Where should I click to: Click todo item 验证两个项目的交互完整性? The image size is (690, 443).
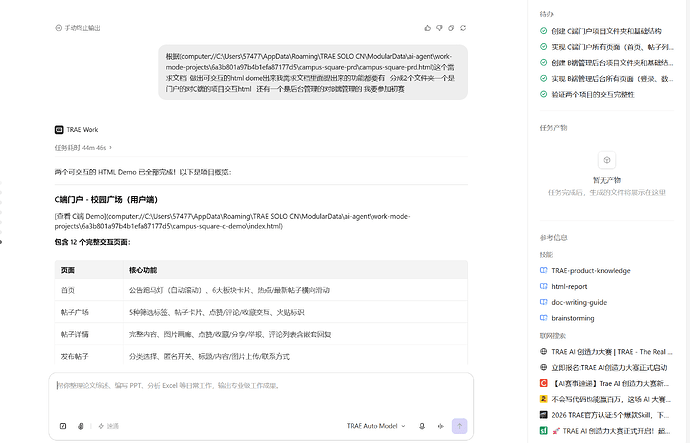click(593, 94)
